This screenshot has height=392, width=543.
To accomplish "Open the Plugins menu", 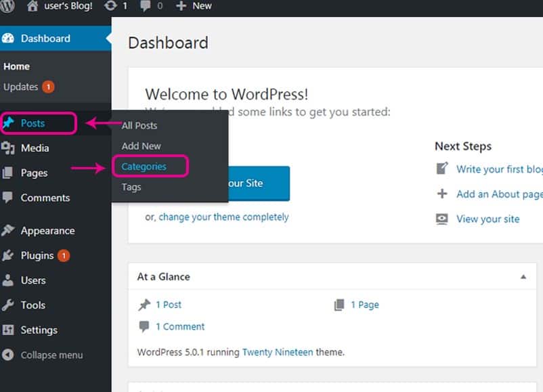I will point(37,255).
